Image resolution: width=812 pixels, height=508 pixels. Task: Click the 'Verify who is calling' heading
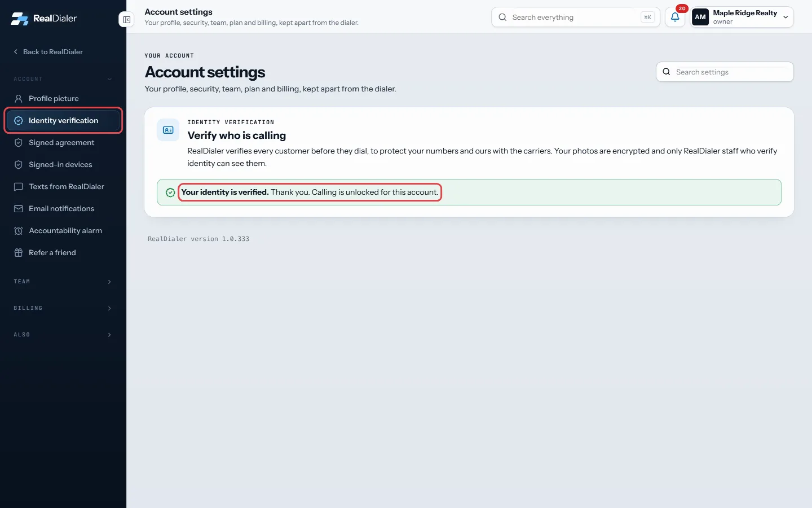click(x=237, y=135)
